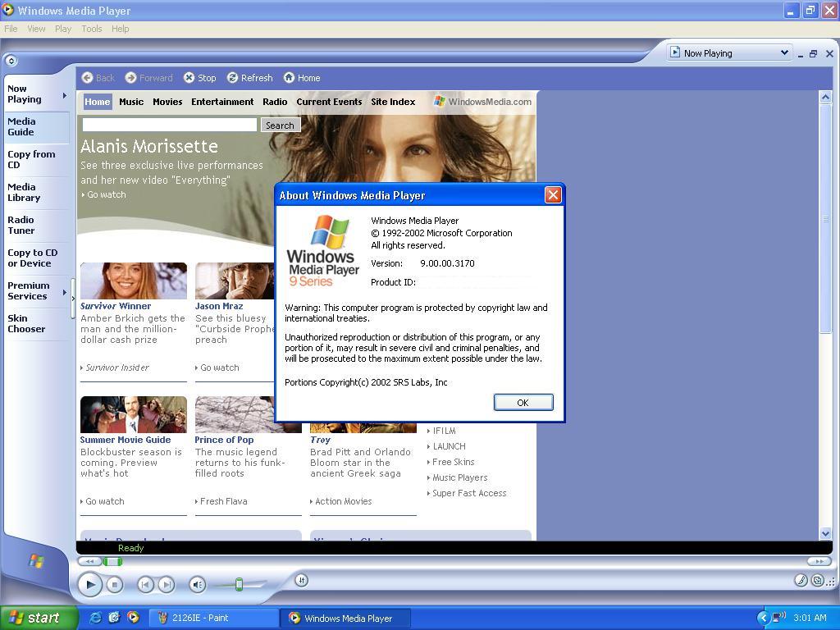The width and height of the screenshot is (840, 630).
Task: Click the Back navigation icon
Action: pos(87,78)
